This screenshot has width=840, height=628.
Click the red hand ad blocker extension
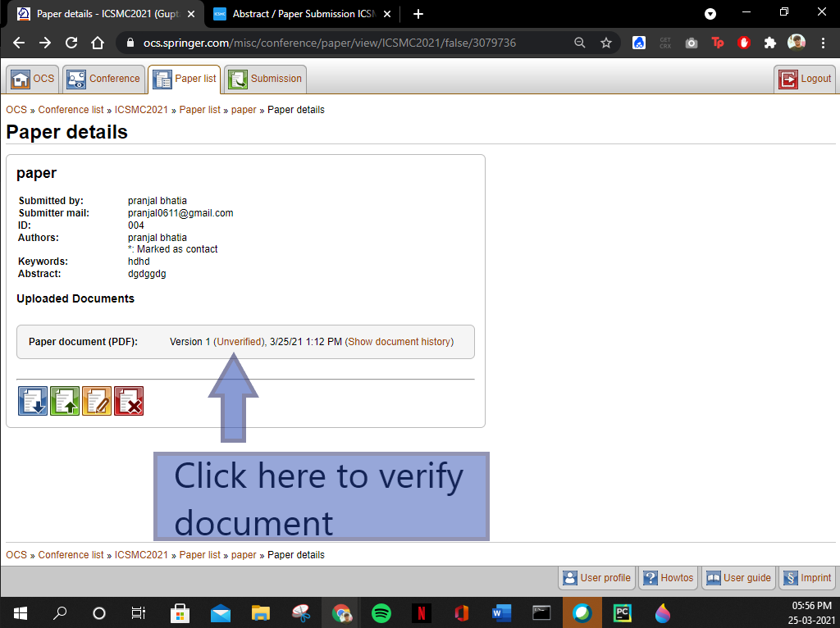(x=744, y=43)
